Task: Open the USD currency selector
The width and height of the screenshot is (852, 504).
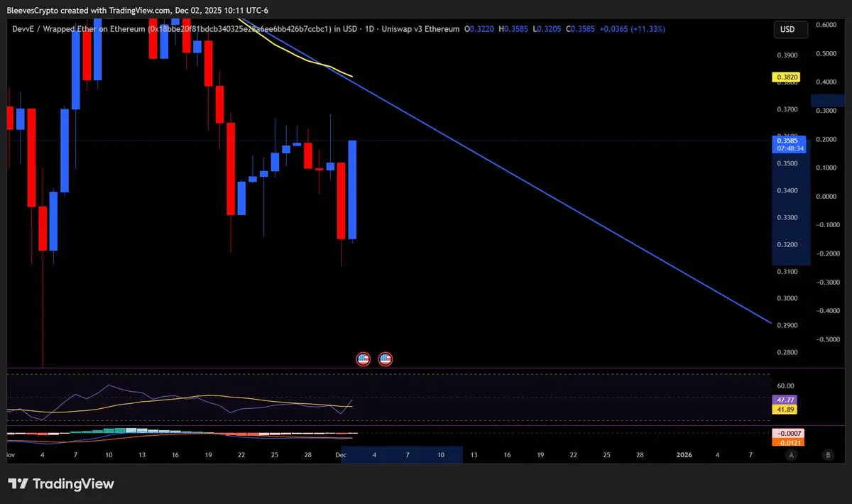Action: click(791, 30)
